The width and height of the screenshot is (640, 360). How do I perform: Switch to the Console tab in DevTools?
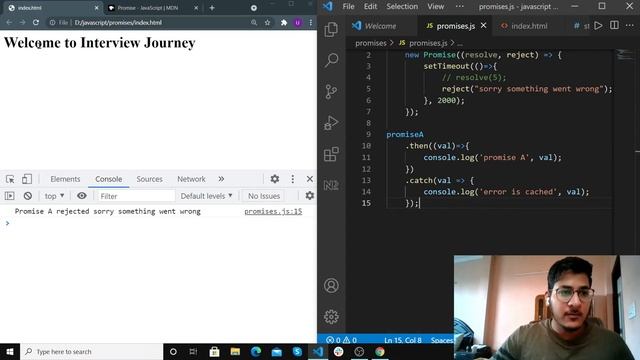click(109, 179)
